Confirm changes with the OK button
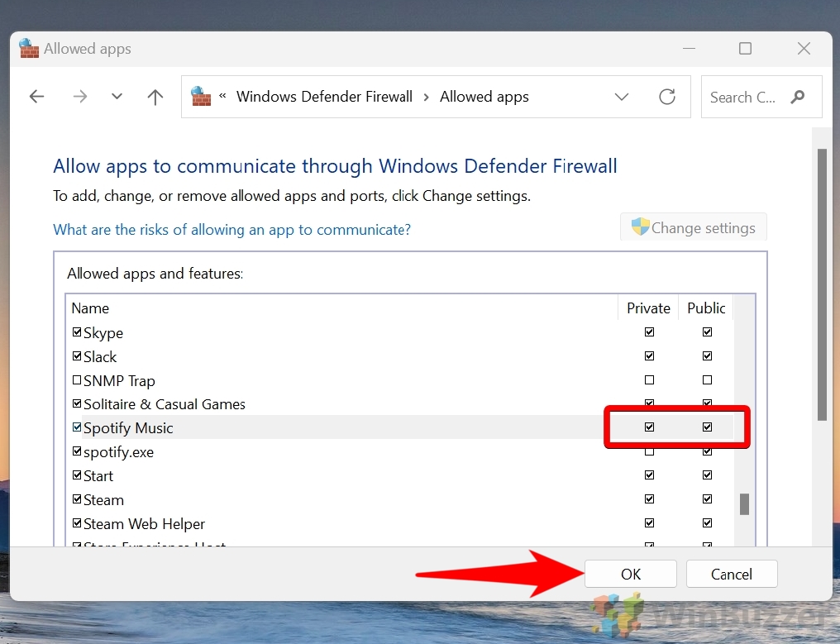Screen dimensions: 840x644 tap(631, 574)
